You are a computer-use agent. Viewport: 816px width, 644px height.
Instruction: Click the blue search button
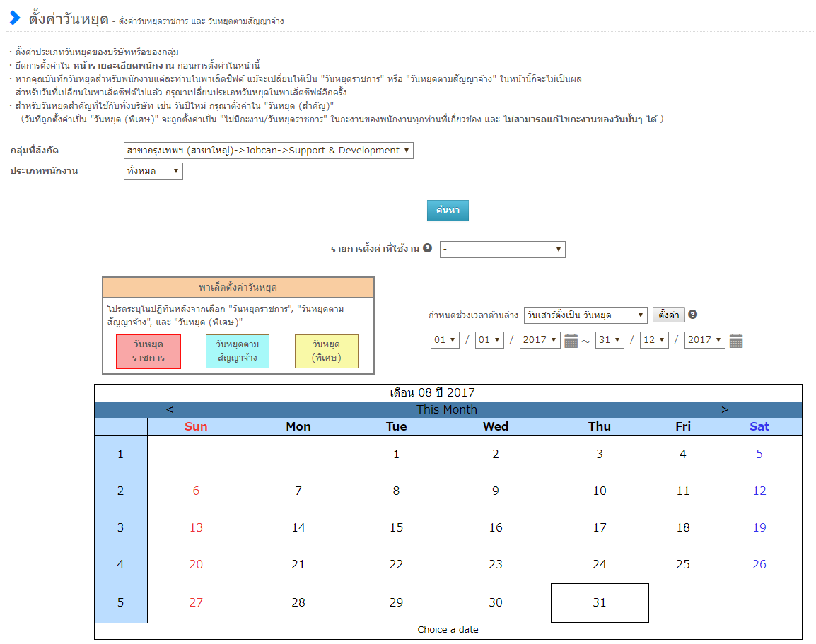tap(448, 211)
